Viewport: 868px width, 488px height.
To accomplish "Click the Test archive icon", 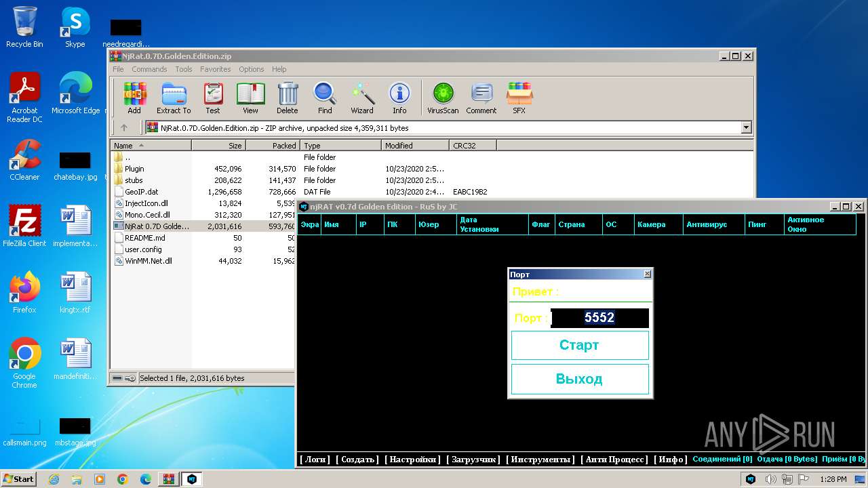I will pos(213,98).
